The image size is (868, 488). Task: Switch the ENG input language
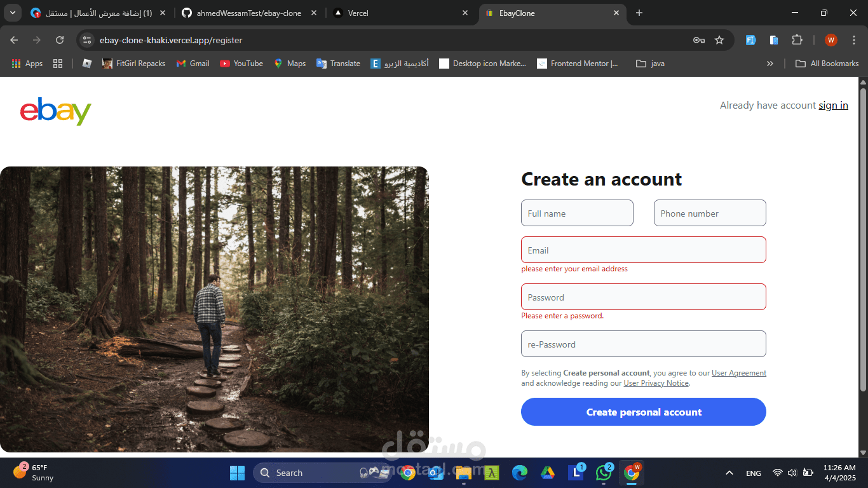pos(754,473)
